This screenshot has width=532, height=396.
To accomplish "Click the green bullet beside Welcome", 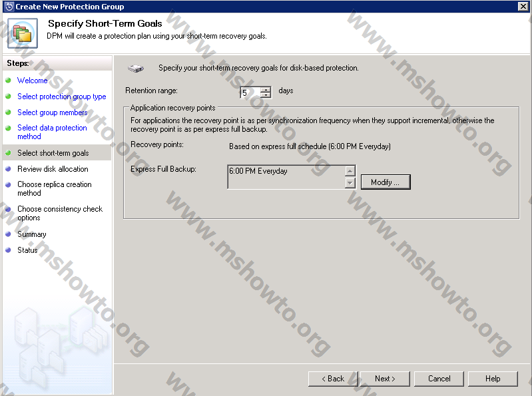I will coord(8,81).
